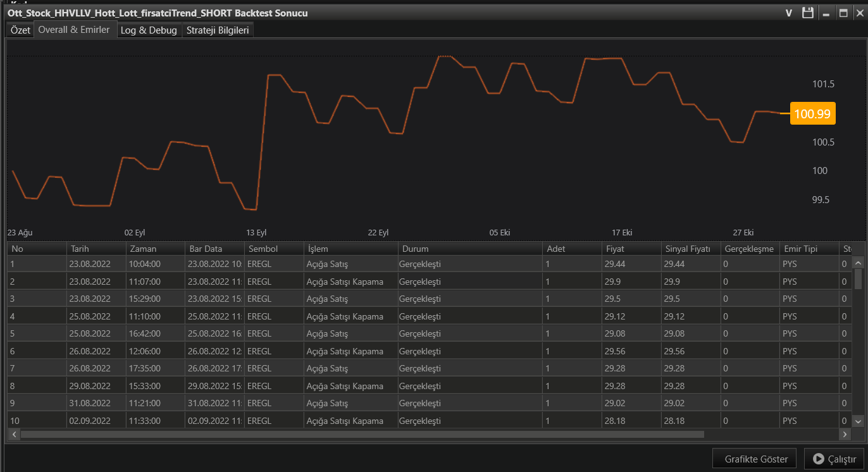Viewport: 868px width, 472px height.
Task: Click the Sinyal Fiyatı column header
Action: 691,249
